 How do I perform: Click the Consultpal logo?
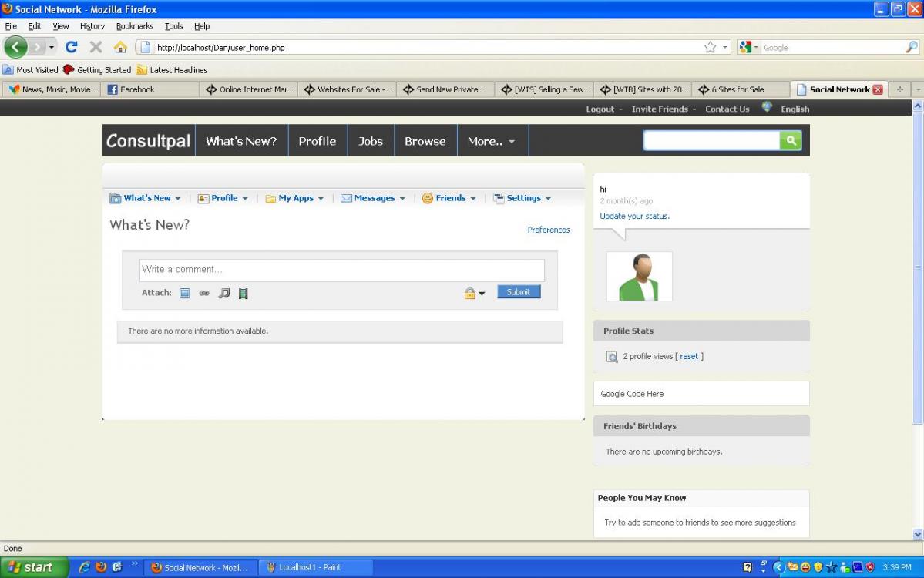(149, 141)
